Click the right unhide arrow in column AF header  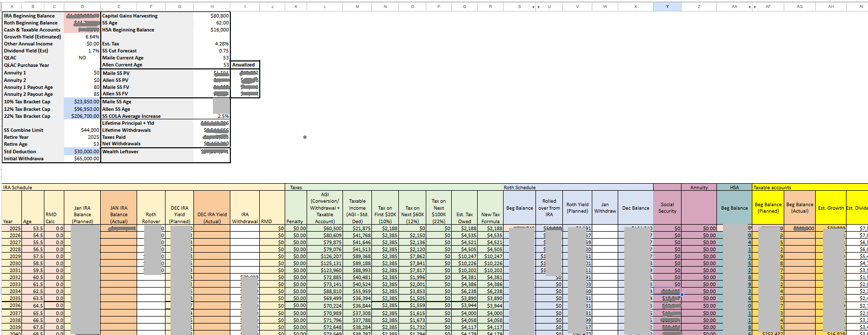point(755,6)
